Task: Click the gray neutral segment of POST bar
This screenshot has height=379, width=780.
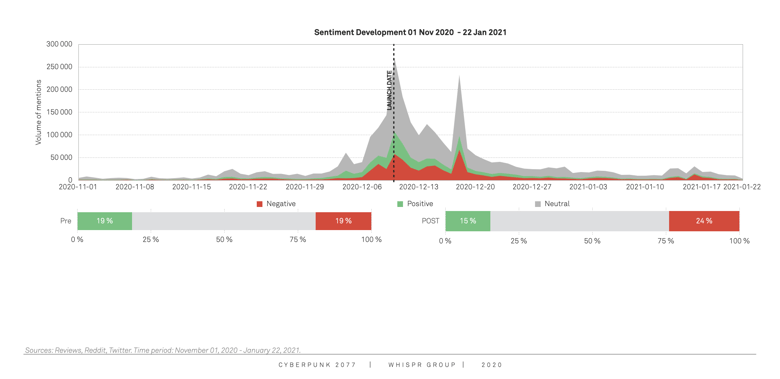Action: click(x=580, y=221)
